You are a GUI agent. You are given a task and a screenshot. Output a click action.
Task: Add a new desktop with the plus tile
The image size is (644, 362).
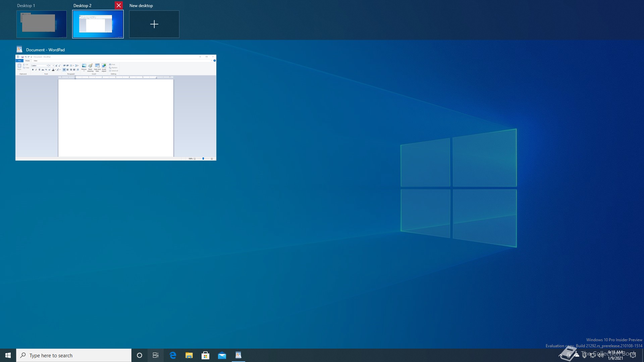tap(154, 24)
